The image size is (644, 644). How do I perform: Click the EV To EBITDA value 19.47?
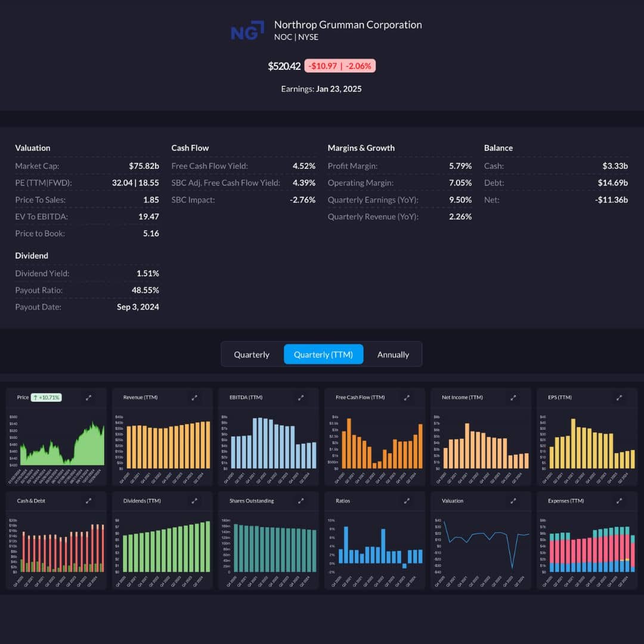point(148,216)
